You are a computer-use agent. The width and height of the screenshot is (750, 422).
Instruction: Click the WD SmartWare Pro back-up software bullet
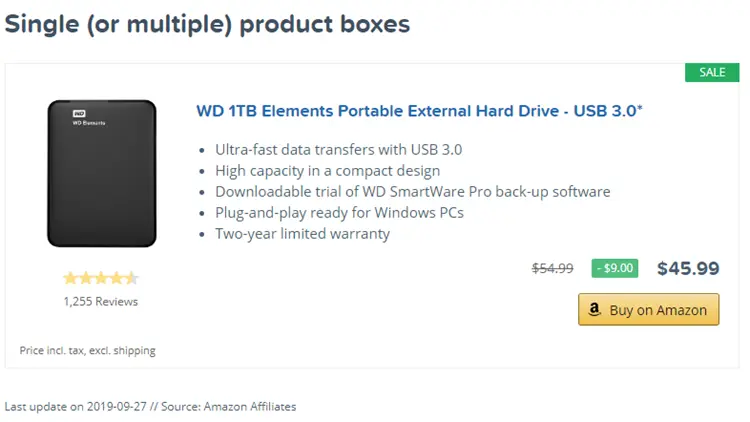[413, 192]
